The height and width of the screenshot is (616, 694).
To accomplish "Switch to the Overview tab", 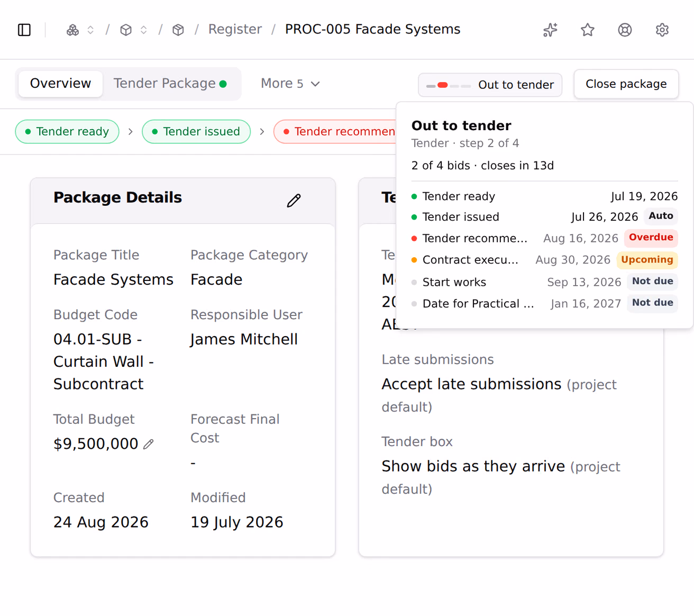I will point(60,84).
